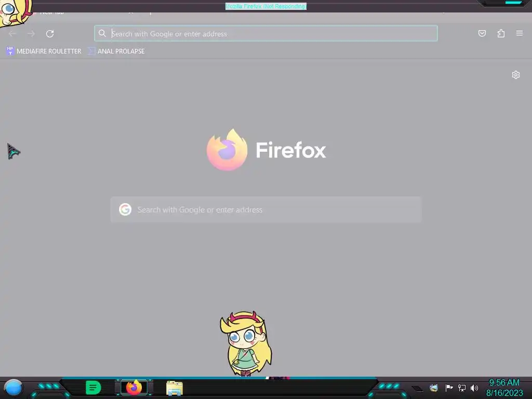Click the Action Center flag tray icon
Viewport: 532px width, 399px height.
click(x=449, y=388)
